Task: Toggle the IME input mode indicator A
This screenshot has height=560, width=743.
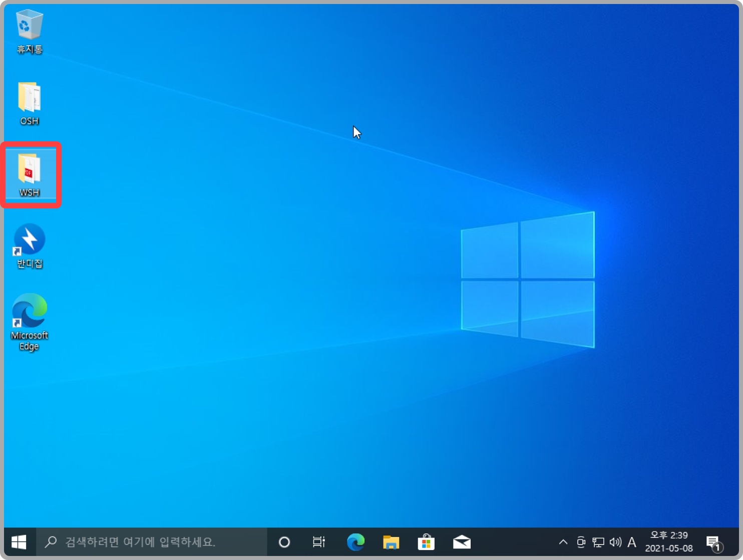Action: 632,542
